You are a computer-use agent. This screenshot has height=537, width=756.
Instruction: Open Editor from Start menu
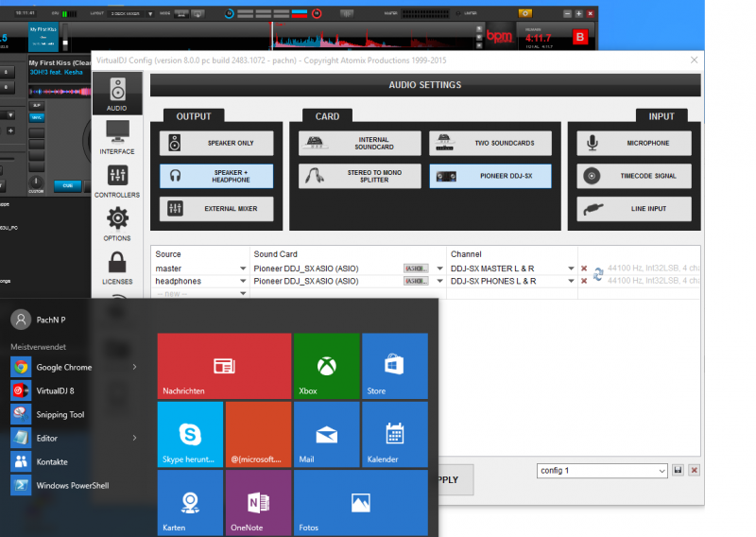click(x=46, y=438)
